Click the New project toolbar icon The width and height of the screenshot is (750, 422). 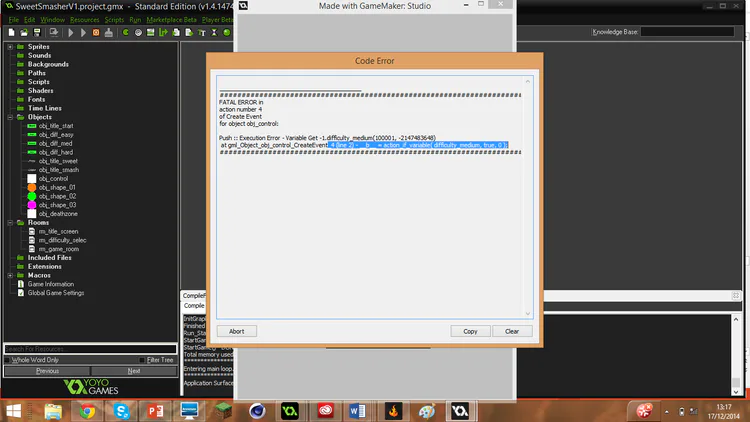pos(11,33)
